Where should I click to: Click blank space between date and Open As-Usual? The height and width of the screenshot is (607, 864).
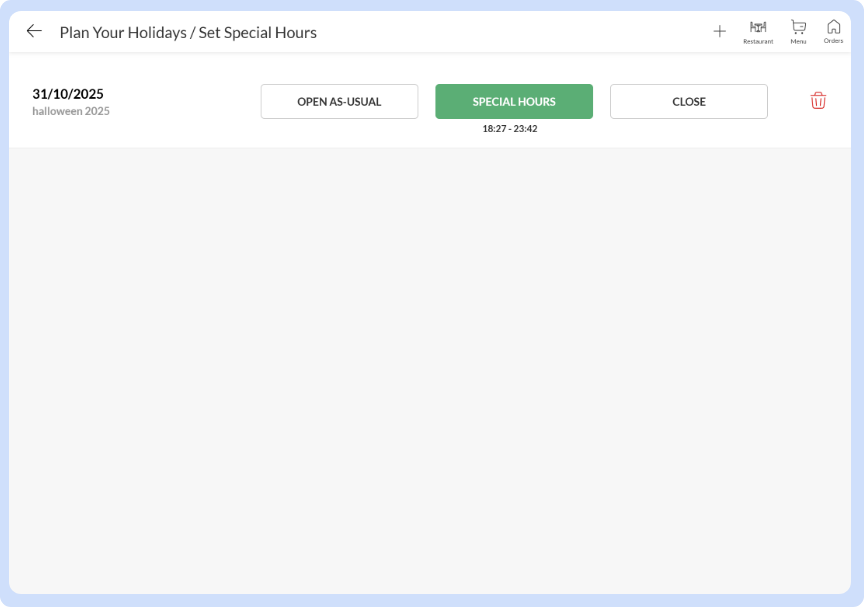[x=185, y=101]
